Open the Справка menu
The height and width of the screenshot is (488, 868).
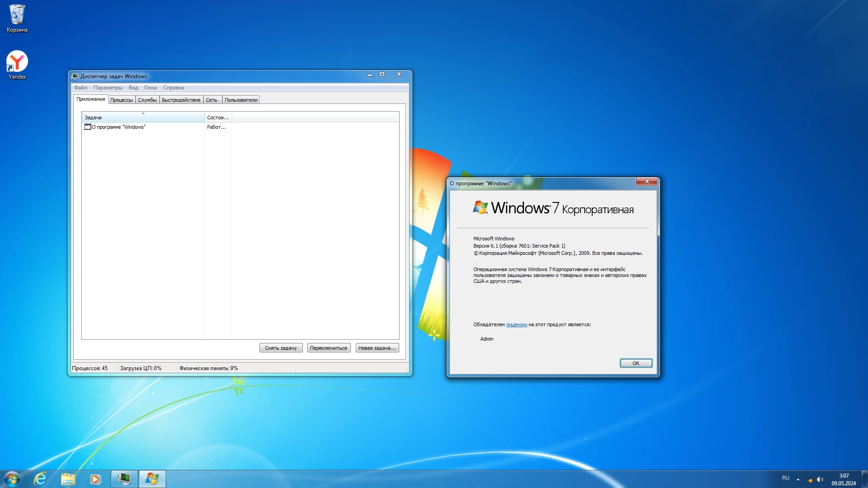tap(173, 88)
